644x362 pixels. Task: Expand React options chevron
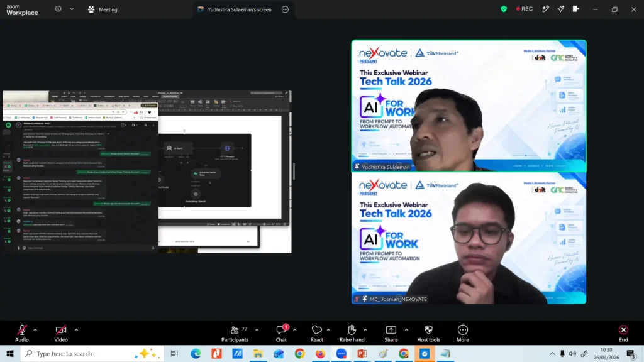point(328,329)
